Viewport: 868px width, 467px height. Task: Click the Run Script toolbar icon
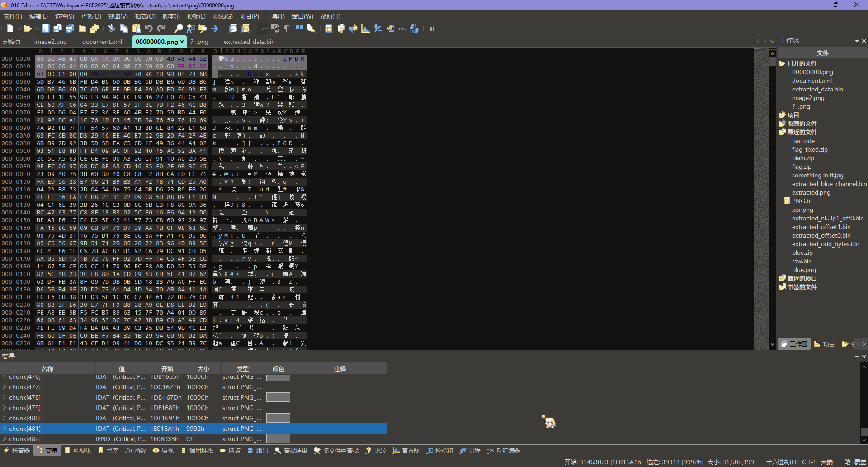tap(233, 29)
